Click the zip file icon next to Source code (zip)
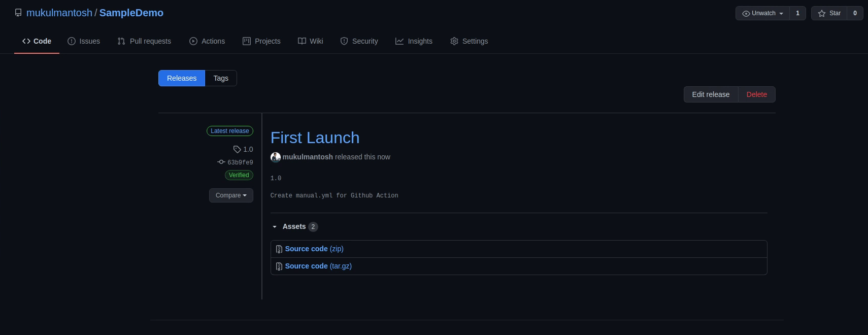Screen dimensions: 868x335 (279, 249)
